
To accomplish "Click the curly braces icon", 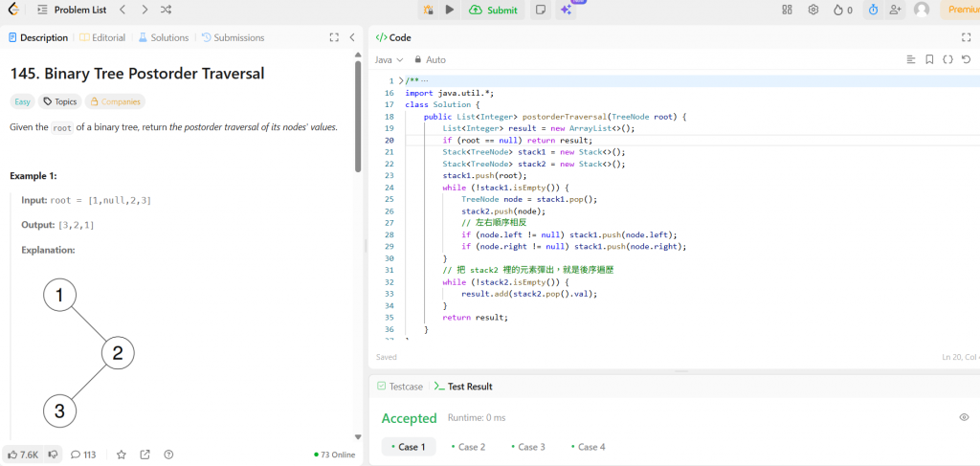I will point(947,60).
